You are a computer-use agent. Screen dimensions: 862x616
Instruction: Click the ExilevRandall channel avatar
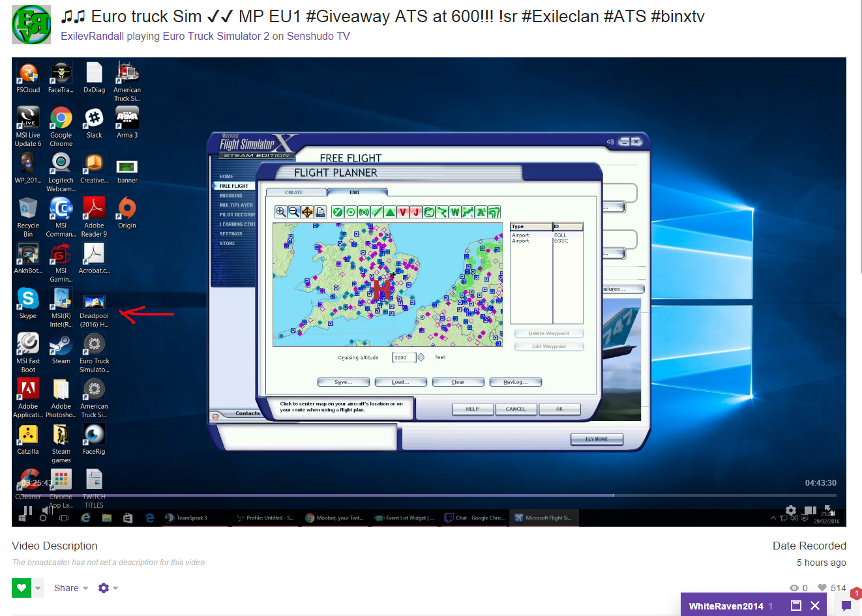pos(31,25)
